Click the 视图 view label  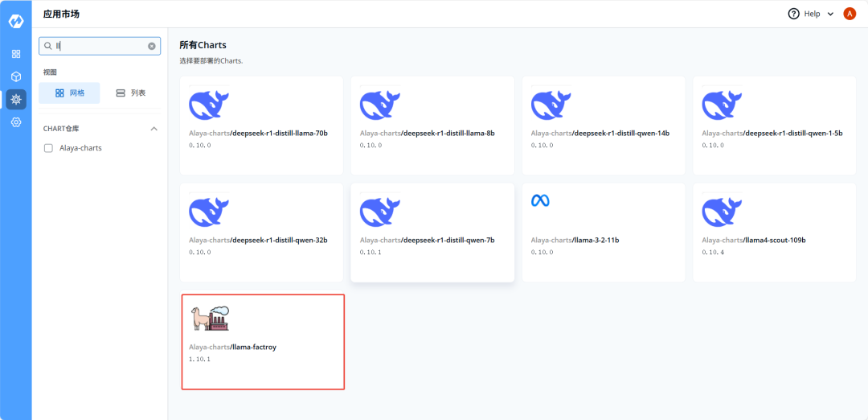click(50, 72)
